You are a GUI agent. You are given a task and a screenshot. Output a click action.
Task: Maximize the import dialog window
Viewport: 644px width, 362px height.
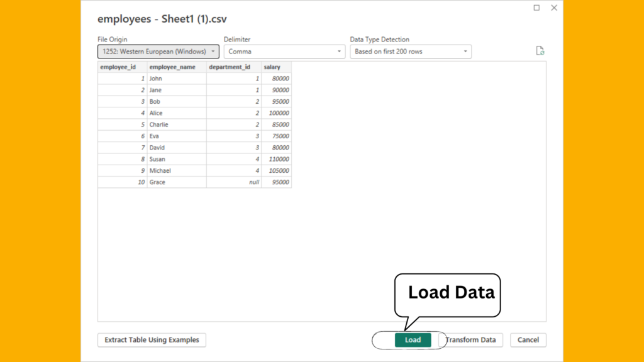(x=536, y=8)
